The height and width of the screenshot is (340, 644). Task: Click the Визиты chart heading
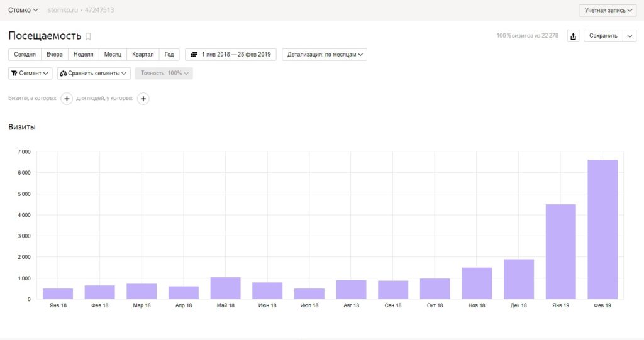(22, 127)
